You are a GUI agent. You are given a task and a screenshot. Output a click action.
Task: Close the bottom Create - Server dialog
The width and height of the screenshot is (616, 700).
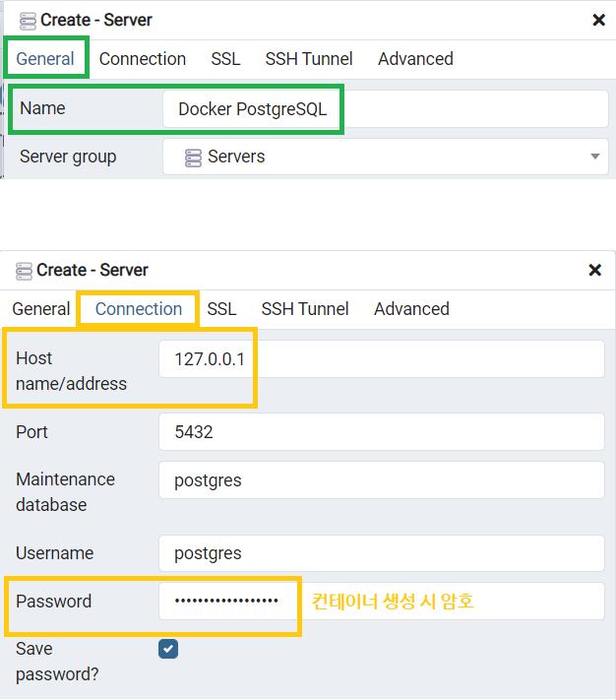595,270
